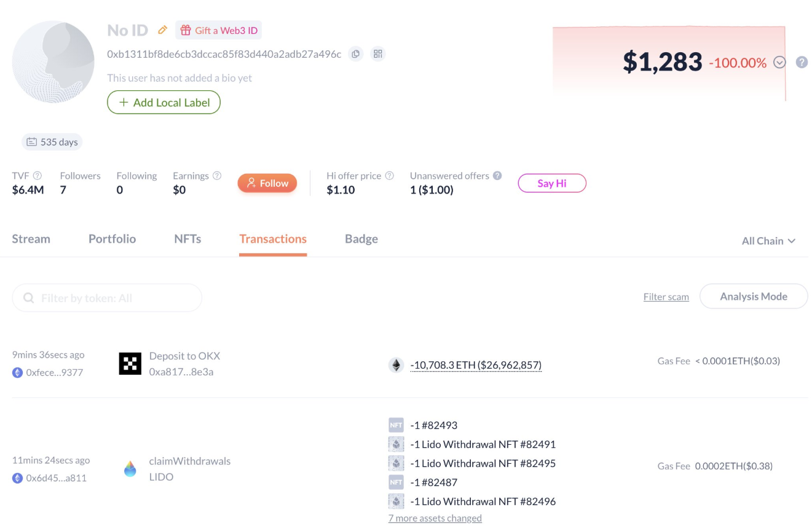This screenshot has width=812, height=532.
Task: Click the OKX logo in deposit transaction
Action: (x=130, y=364)
